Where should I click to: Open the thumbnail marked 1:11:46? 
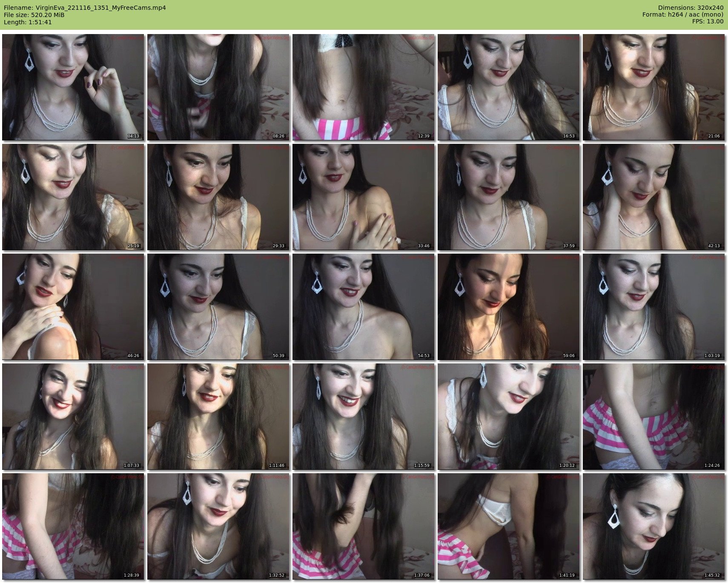point(218,416)
